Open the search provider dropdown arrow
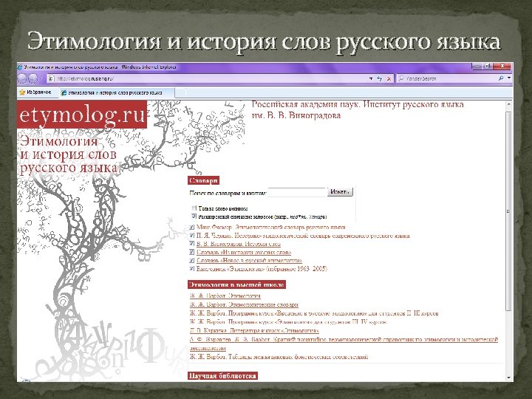 coord(509,78)
